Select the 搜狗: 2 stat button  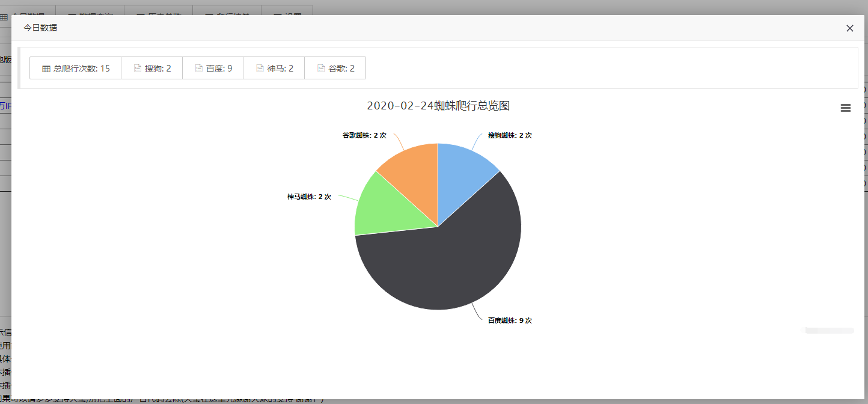(152, 68)
